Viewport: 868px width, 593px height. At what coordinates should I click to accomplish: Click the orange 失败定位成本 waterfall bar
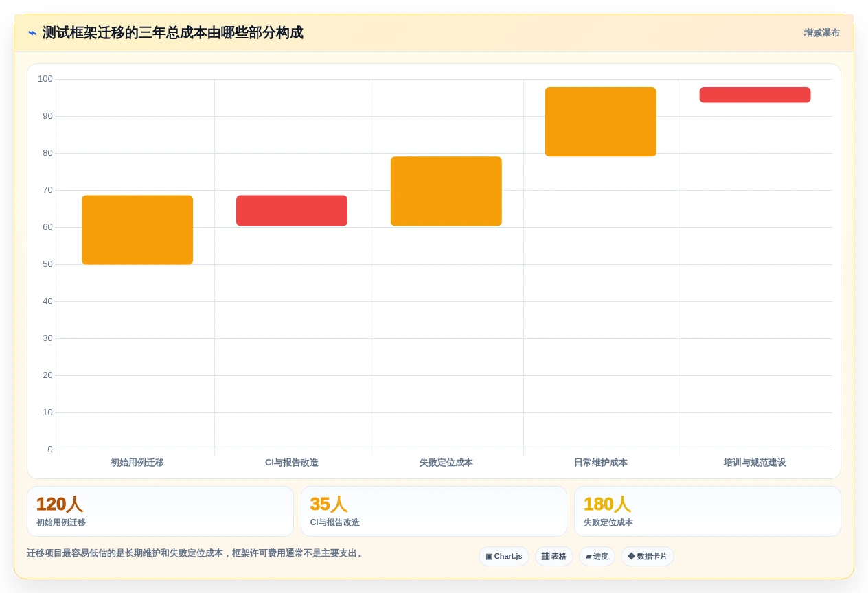click(x=446, y=191)
